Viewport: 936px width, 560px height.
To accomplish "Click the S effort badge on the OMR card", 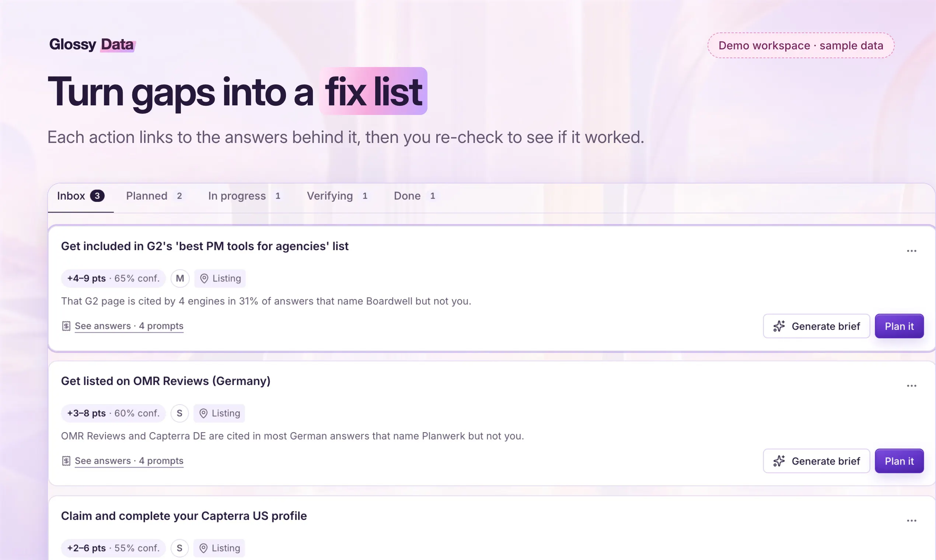I will (180, 413).
